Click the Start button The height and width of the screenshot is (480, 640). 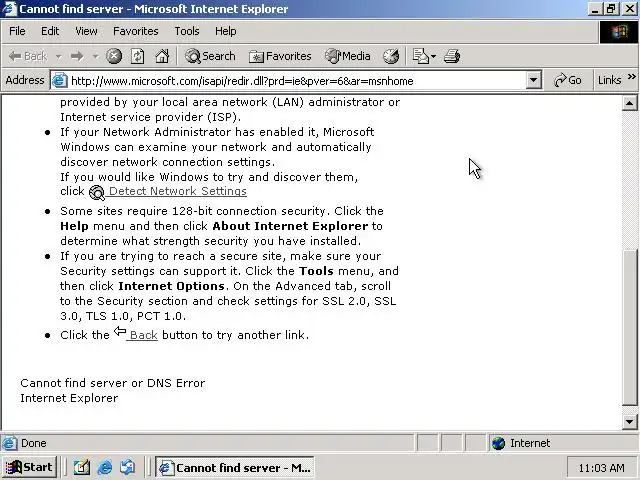29,467
